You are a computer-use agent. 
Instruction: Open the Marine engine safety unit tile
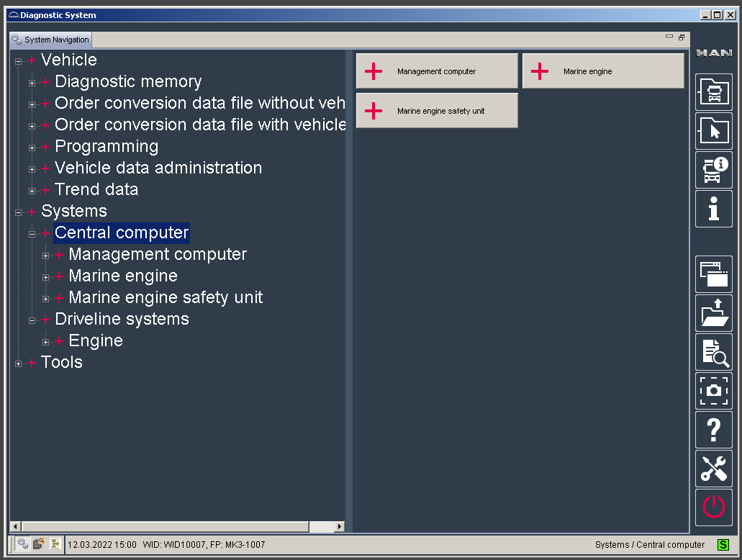pyautogui.click(x=437, y=110)
